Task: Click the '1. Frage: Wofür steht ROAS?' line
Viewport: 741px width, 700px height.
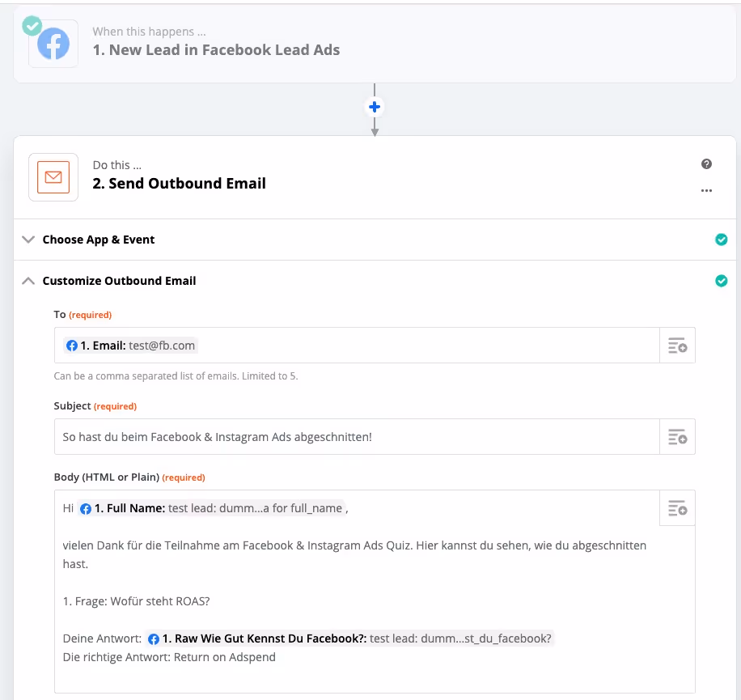Action: pyautogui.click(x=136, y=601)
